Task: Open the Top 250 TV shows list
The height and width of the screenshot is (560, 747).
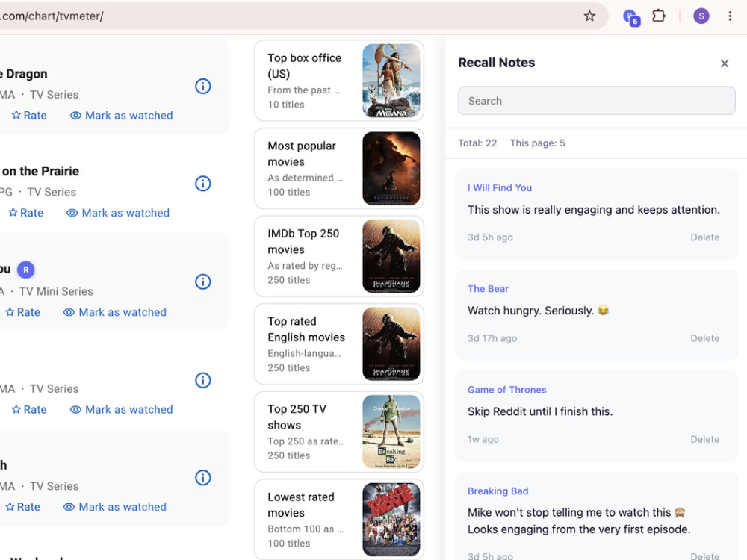Action: (x=339, y=432)
